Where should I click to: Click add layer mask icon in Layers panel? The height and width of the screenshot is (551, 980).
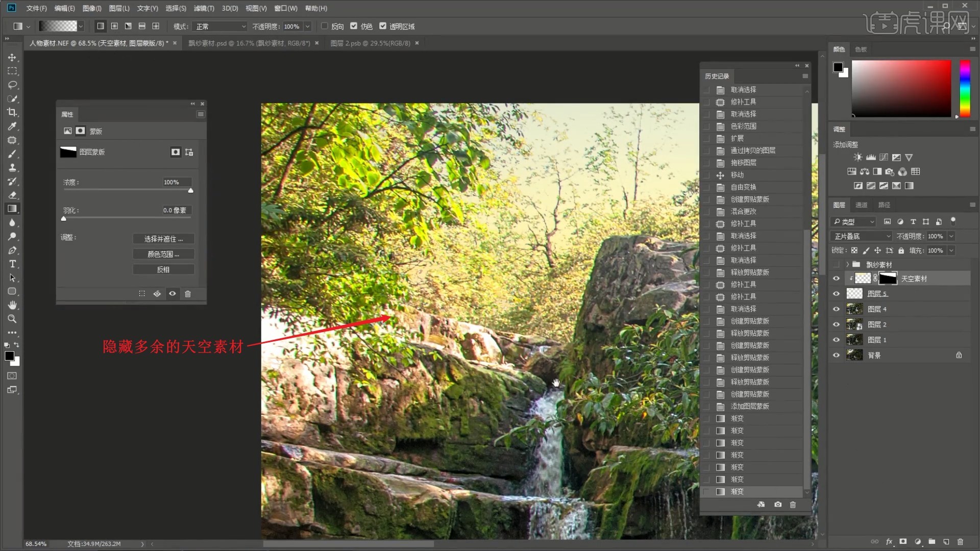pyautogui.click(x=903, y=541)
